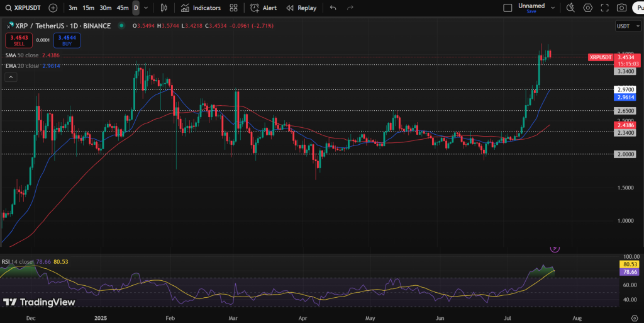This screenshot has width=644, height=323.
Task: Click the undo arrow
Action: (333, 8)
